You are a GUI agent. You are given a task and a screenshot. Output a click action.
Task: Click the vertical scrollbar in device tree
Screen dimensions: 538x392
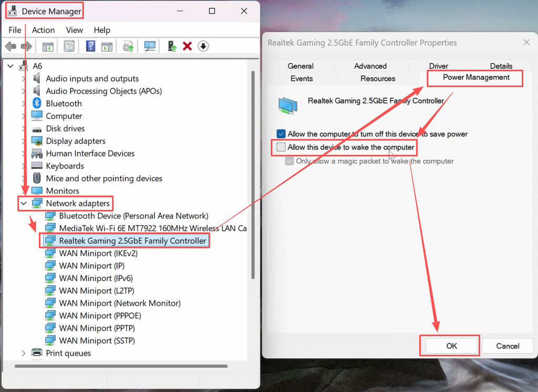(253, 174)
